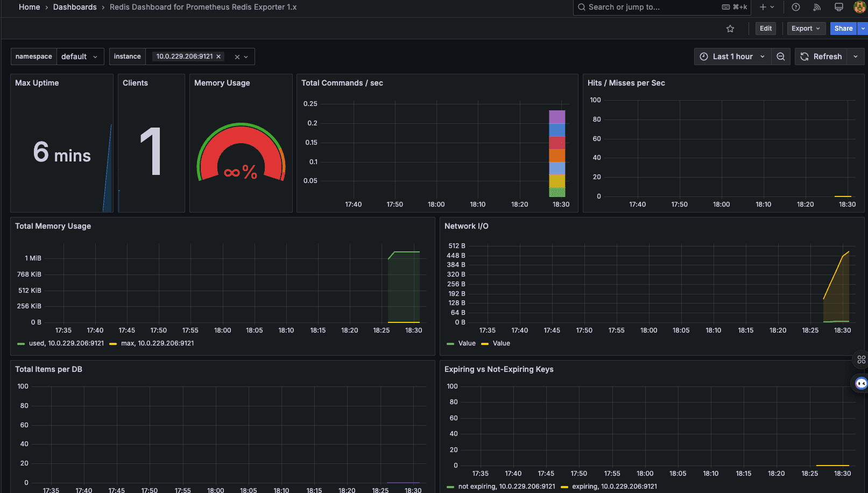This screenshot has height=493, width=868.
Task: Click the Share button
Action: (x=843, y=28)
